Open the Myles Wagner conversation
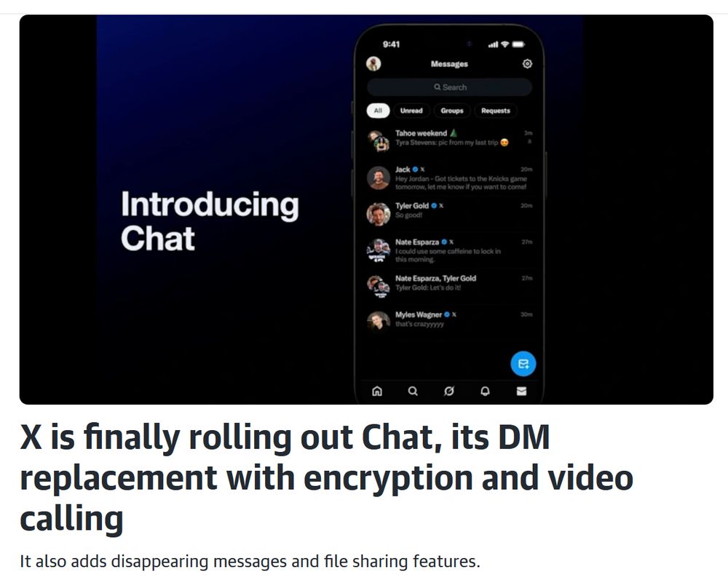728x580 pixels. 449,320
